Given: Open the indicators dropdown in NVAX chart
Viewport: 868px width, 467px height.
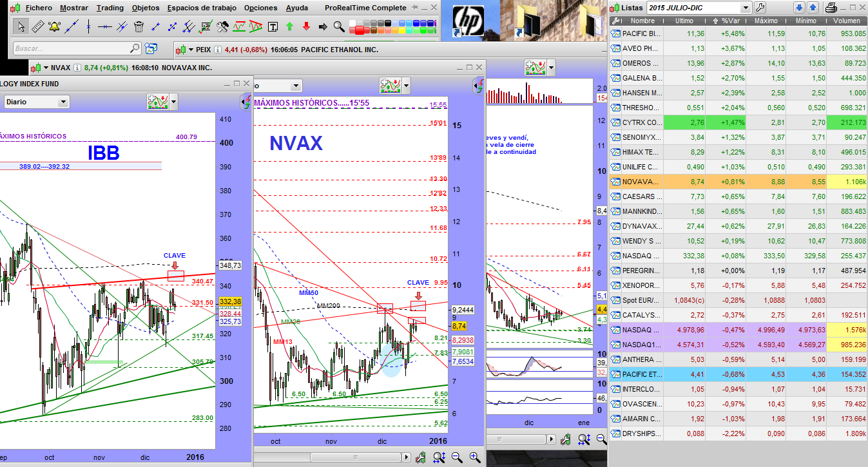Looking at the screenshot, I should (x=406, y=85).
